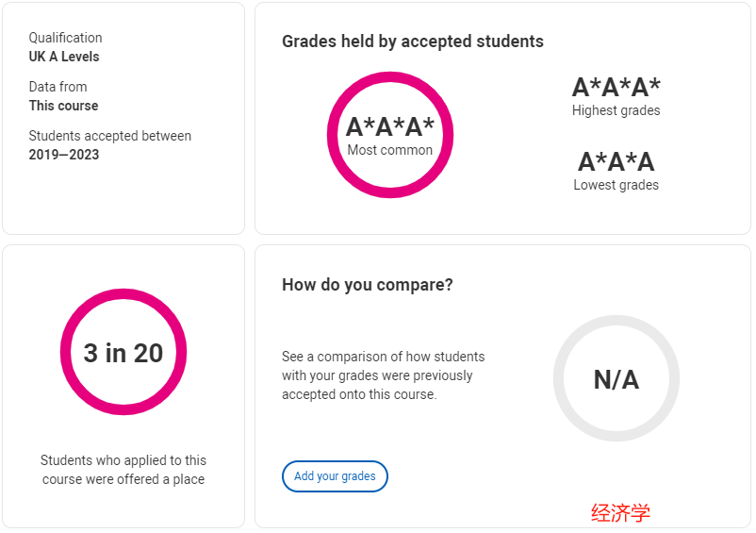Viewport: 756px width, 533px height.
Task: Click the Qualification field label
Action: point(66,38)
